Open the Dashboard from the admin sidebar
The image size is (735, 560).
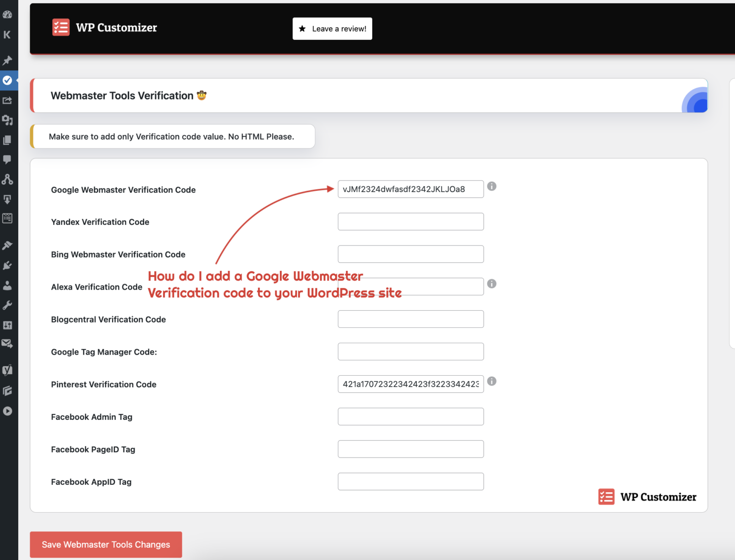point(8,14)
